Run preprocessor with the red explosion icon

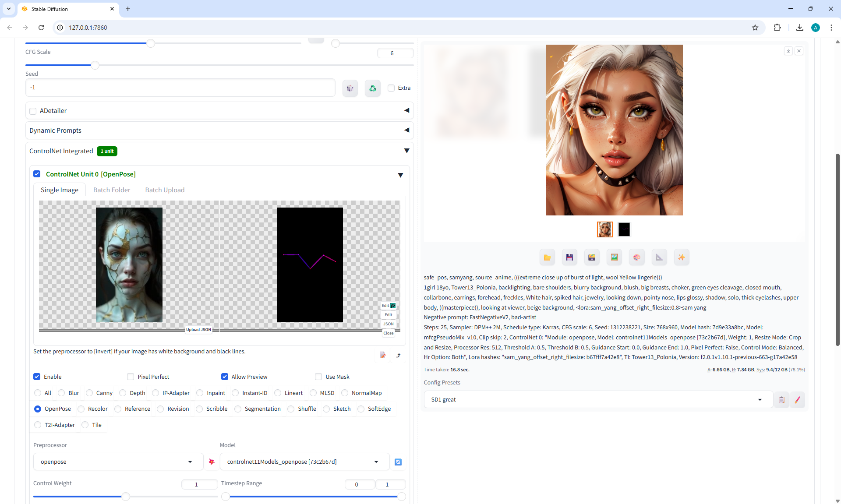(212, 462)
